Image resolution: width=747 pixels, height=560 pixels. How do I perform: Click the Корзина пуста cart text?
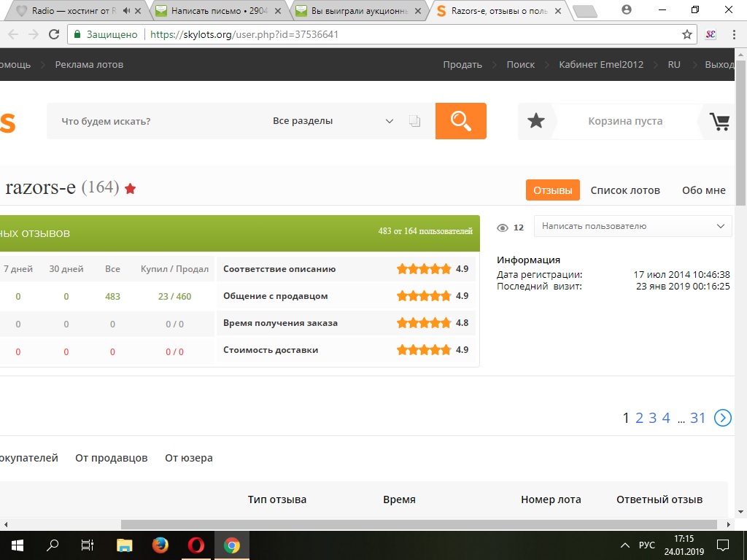(625, 121)
